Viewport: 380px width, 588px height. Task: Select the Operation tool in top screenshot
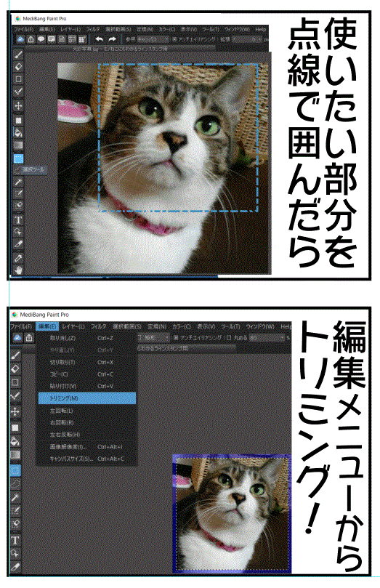click(18, 232)
